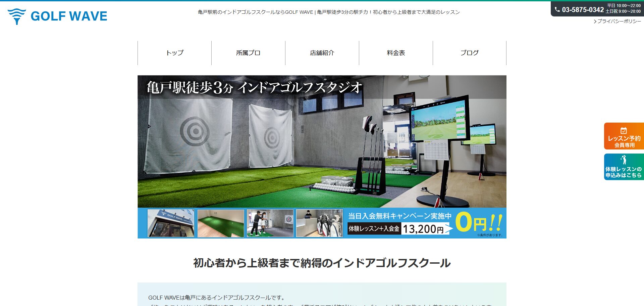The height and width of the screenshot is (306, 644).
Task: Click the 0円 campaign banner
Action: tap(479, 223)
